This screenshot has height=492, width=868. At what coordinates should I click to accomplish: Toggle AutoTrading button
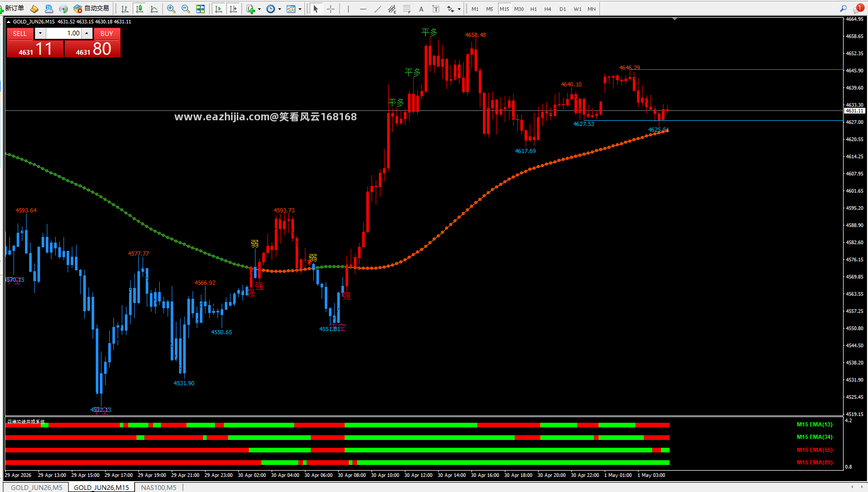click(x=92, y=8)
